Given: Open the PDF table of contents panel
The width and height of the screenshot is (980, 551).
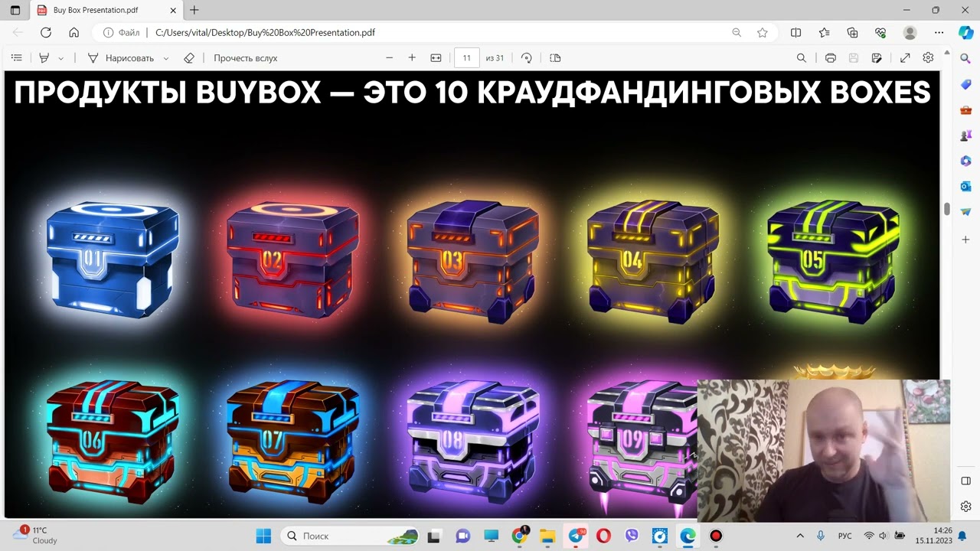Looking at the screenshot, I should (17, 57).
